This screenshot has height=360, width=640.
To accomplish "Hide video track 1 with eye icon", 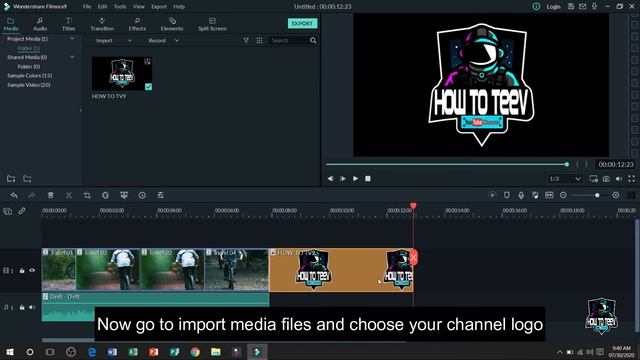I will [x=32, y=270].
